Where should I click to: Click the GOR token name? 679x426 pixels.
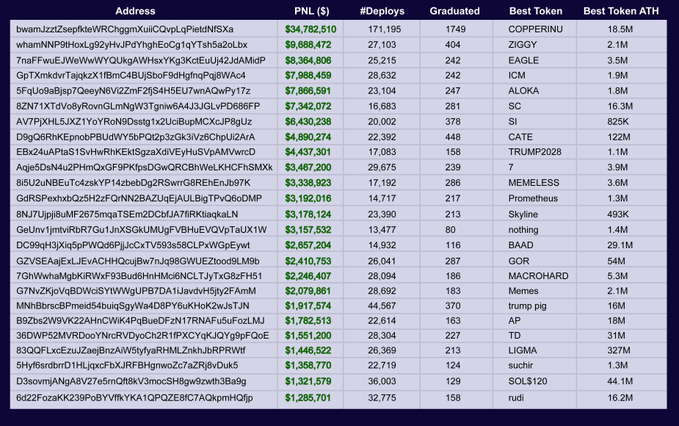pyautogui.click(x=519, y=261)
